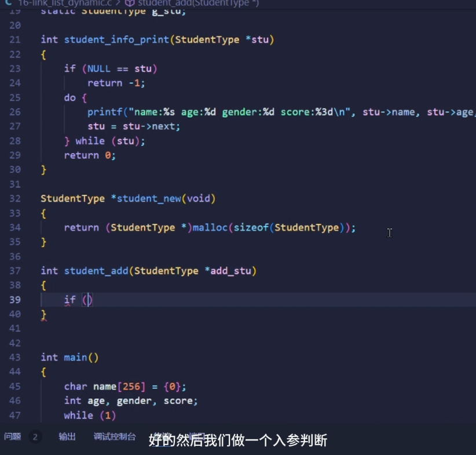Image resolution: width=476 pixels, height=455 pixels.
Task: Click the main function name on line 43
Action: pyautogui.click(x=75, y=357)
